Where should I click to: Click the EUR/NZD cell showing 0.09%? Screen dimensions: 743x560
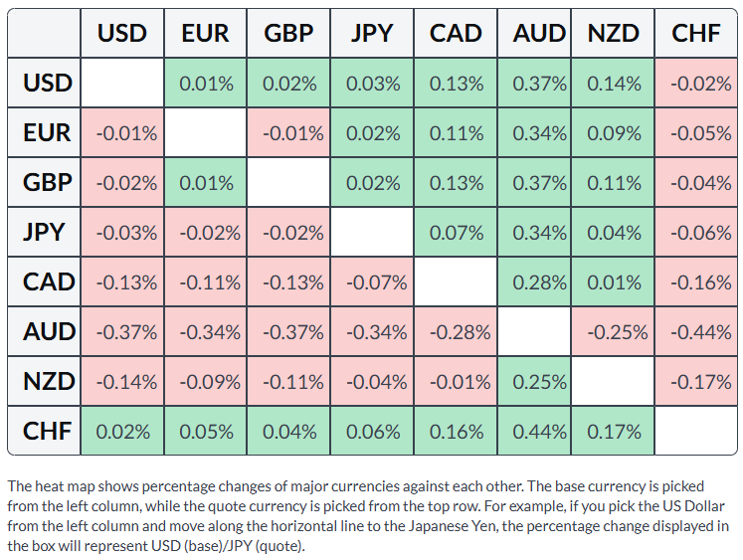(613, 132)
